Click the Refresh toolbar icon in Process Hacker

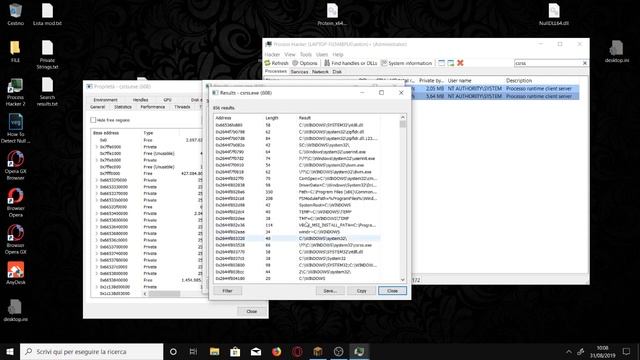(x=268, y=63)
